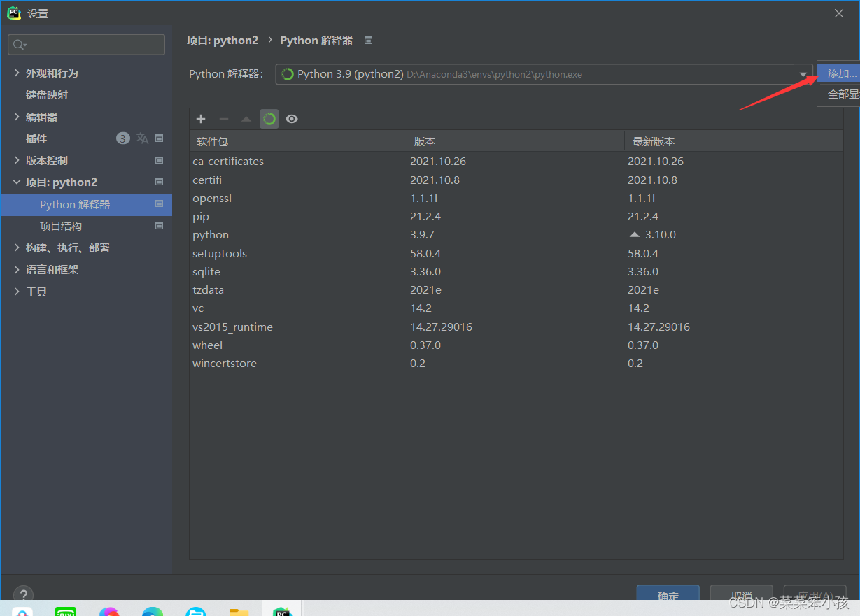Collapse the 项目: python2 settings group
The width and height of the screenshot is (860, 616).
pyautogui.click(x=17, y=182)
